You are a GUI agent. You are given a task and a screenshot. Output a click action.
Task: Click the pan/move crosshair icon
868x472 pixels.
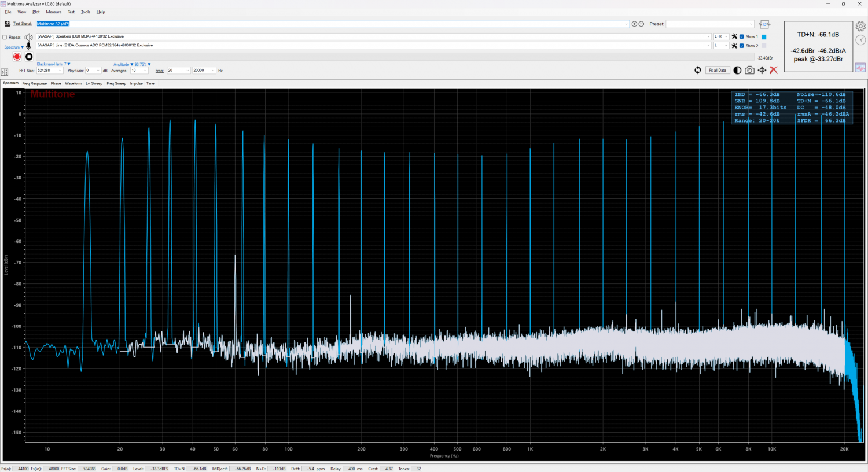(762, 70)
